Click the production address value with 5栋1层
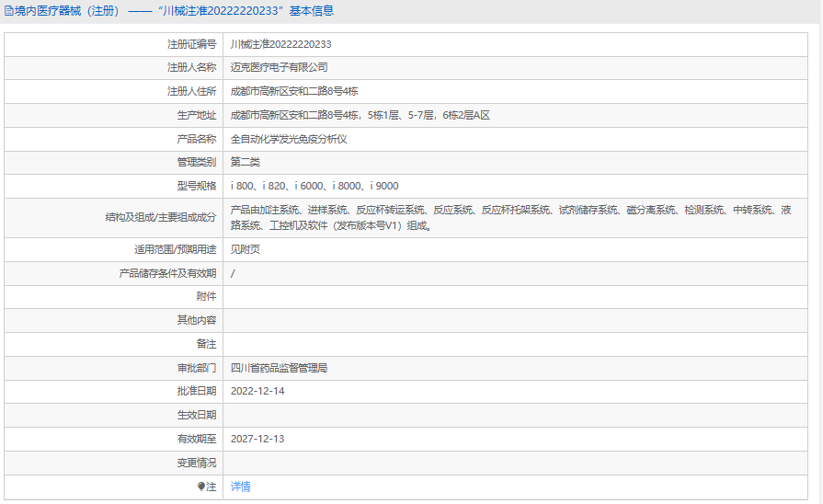Image resolution: width=823 pixels, height=504 pixels. (x=360, y=115)
